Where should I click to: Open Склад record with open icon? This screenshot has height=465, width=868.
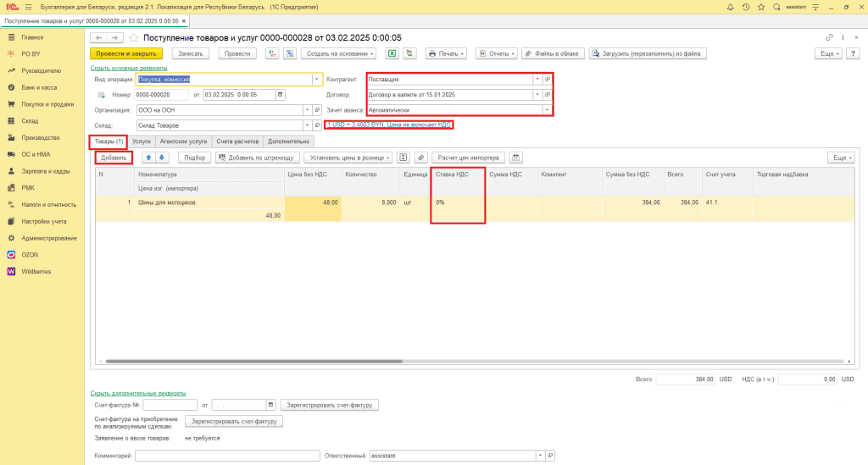[x=317, y=125]
